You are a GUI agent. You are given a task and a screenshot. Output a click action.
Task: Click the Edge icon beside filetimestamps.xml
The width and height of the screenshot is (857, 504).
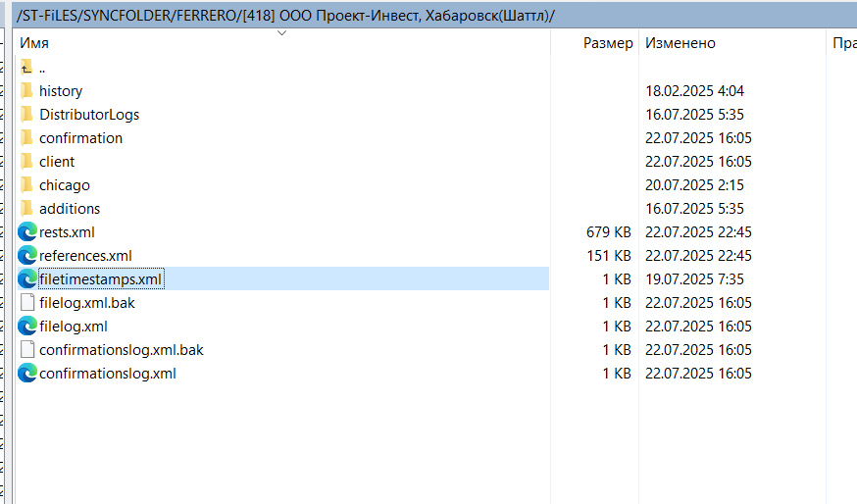click(x=27, y=278)
